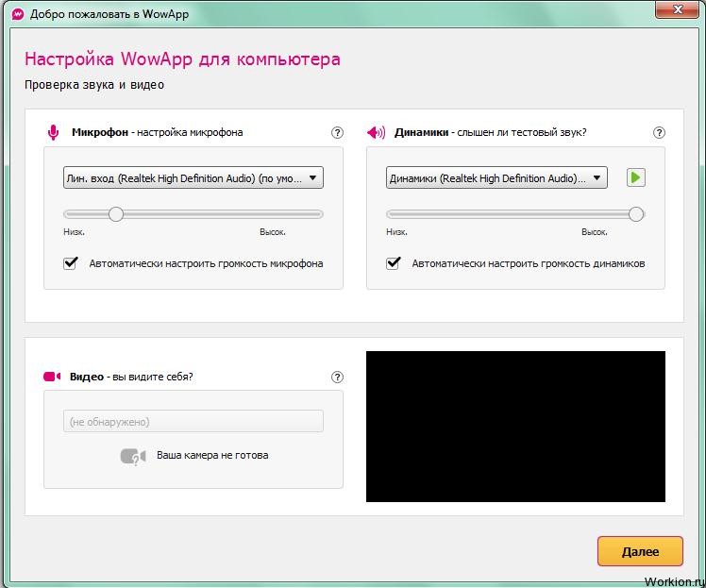The image size is (706, 588).
Task: Click the pink microphone icon
Action: [53, 132]
